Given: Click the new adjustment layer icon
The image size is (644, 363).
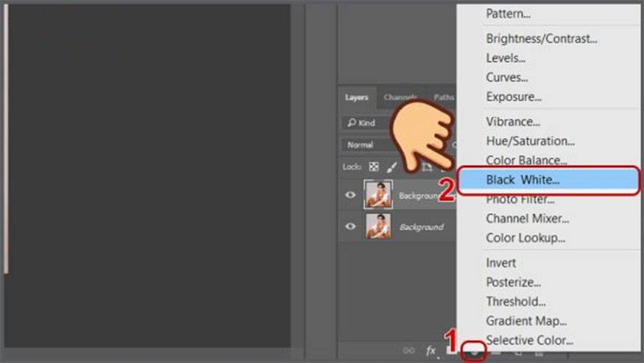Looking at the screenshot, I should [x=474, y=351].
